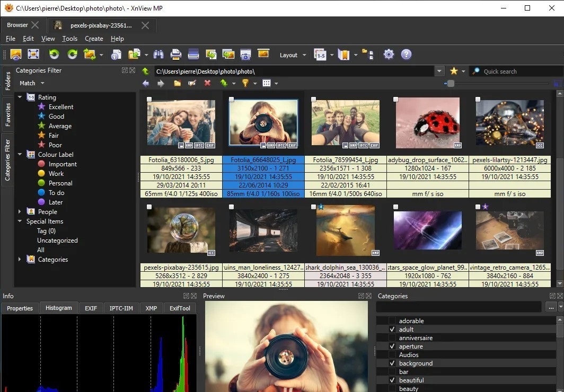Image resolution: width=564 pixels, height=392 pixels.
Task: Click the thumbnail size slider
Action: pyautogui.click(x=451, y=83)
